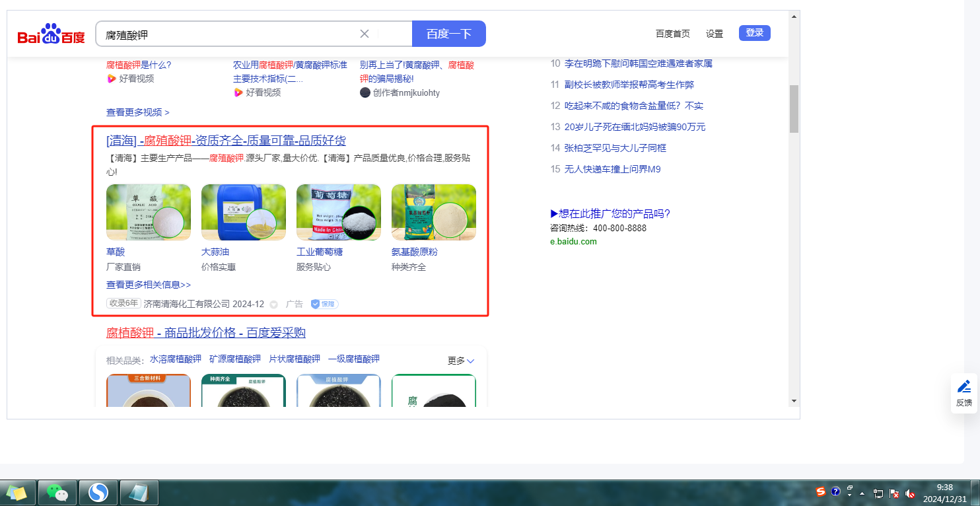
Task: Click the 保障 shield badge in the ad
Action: click(324, 304)
